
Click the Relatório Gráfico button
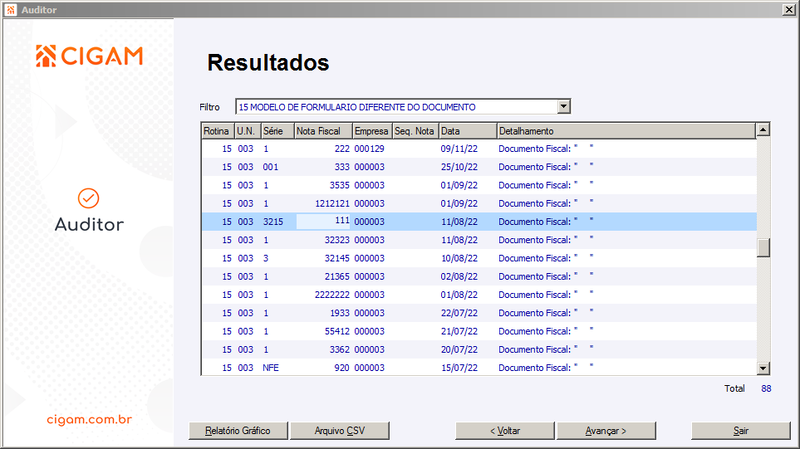pyautogui.click(x=238, y=431)
